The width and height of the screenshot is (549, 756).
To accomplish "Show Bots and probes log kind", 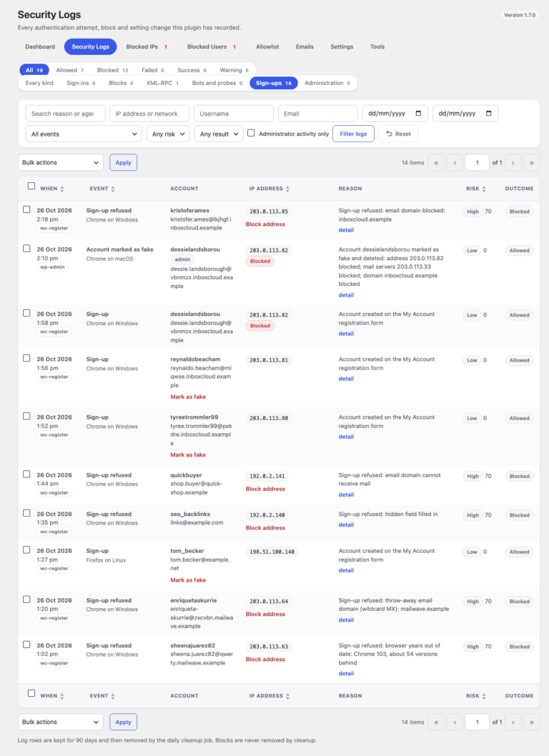I will [x=217, y=83].
